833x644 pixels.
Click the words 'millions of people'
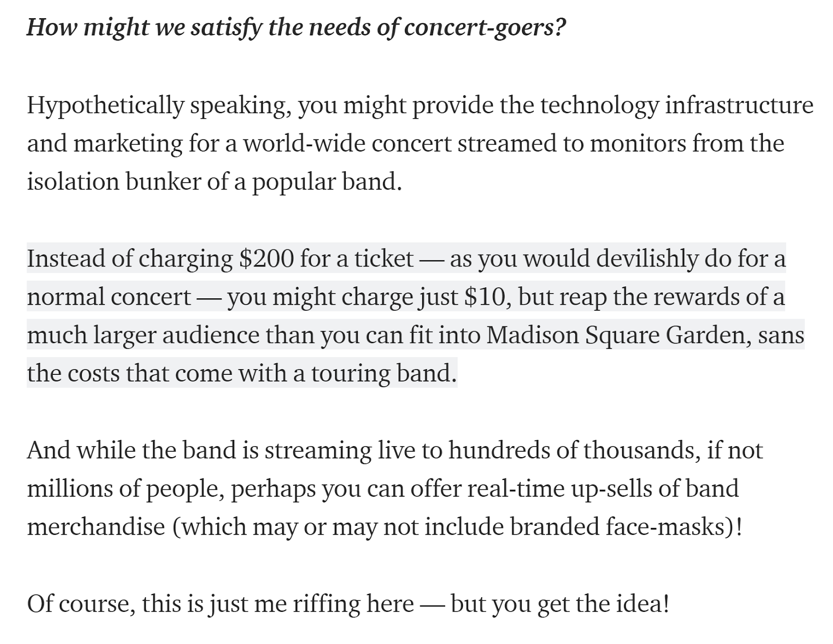click(125, 488)
